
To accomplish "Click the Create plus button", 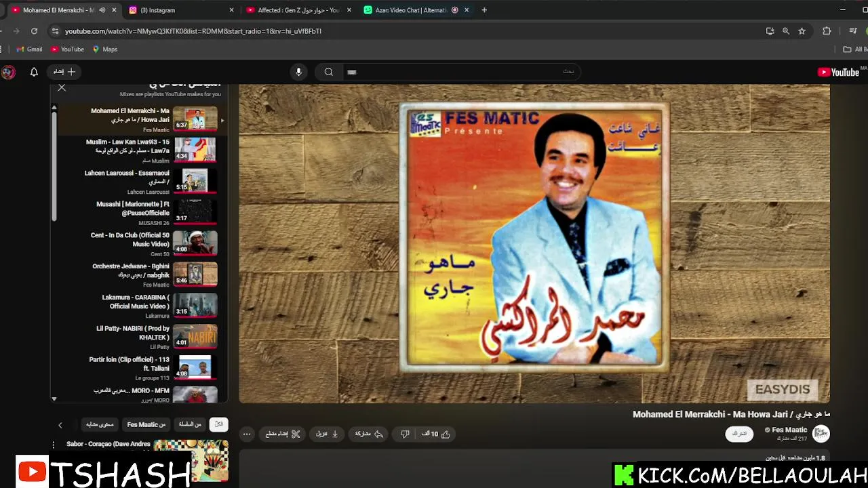I will 65,72.
